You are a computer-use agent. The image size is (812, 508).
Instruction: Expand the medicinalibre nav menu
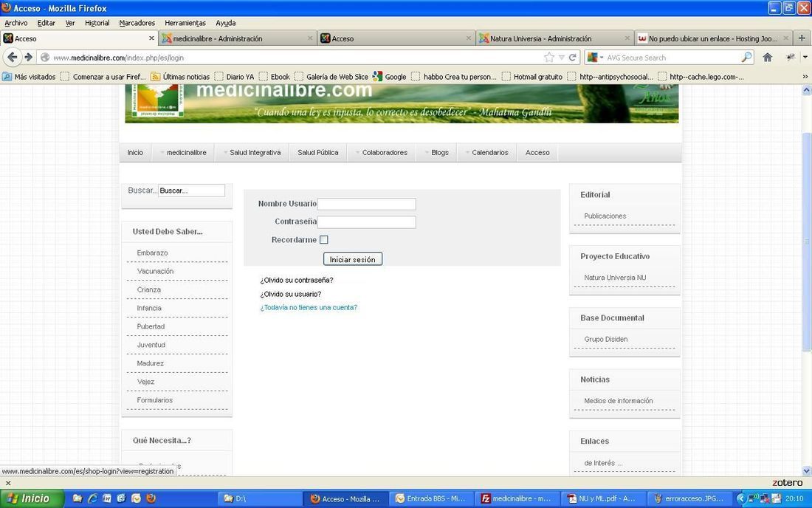[x=183, y=152]
